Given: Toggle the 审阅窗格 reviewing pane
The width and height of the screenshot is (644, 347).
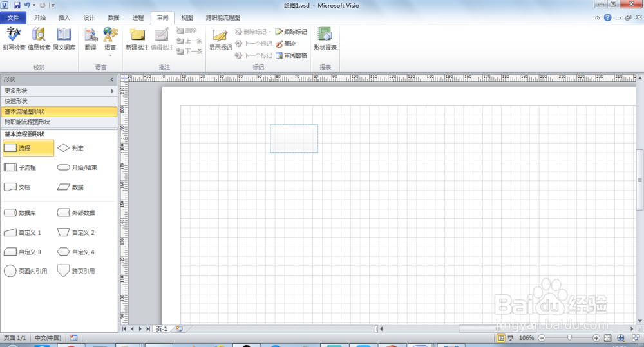Looking at the screenshot, I should tap(291, 55).
